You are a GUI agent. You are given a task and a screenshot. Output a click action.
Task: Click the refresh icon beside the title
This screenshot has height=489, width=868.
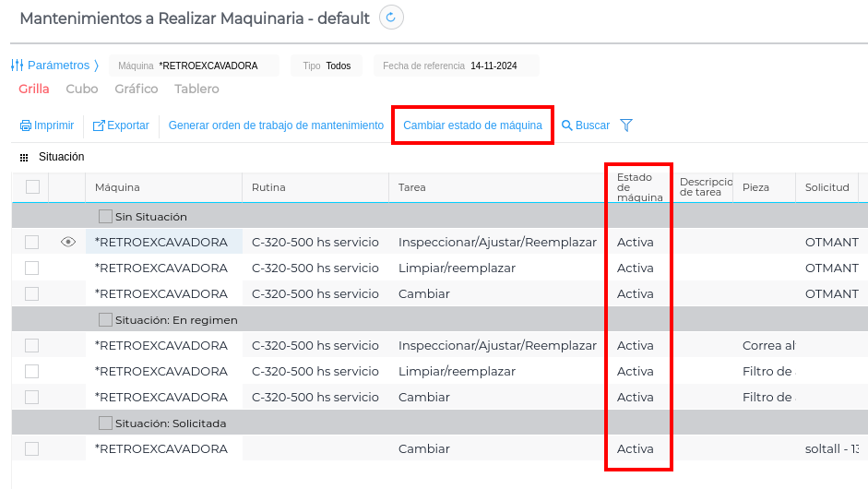click(x=391, y=18)
